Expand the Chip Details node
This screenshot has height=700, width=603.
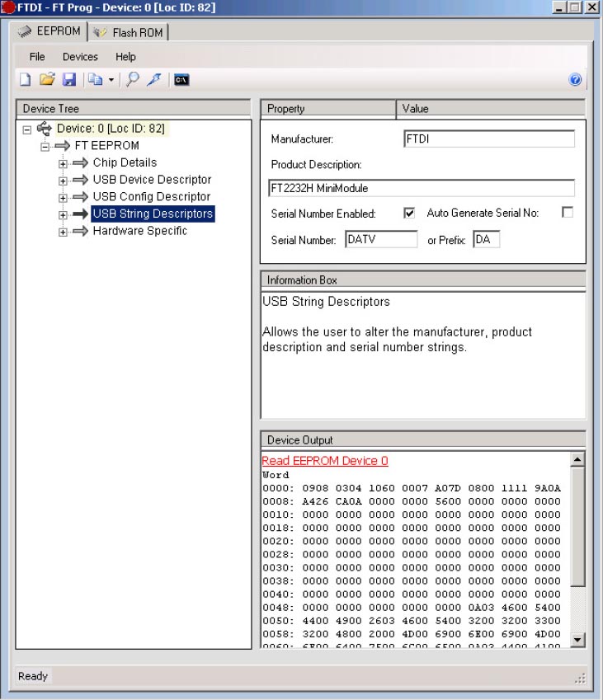63,164
